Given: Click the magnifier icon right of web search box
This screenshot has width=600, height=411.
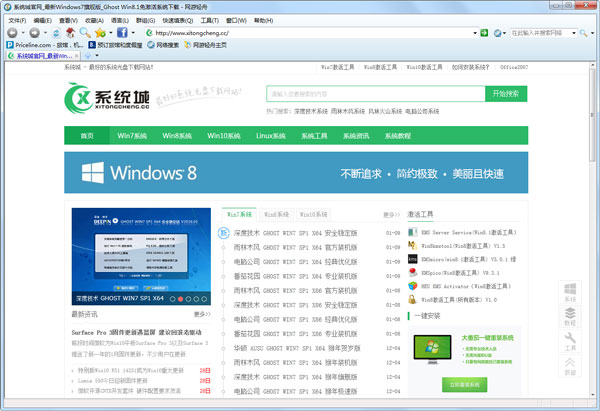Looking at the screenshot, I should coord(583,33).
